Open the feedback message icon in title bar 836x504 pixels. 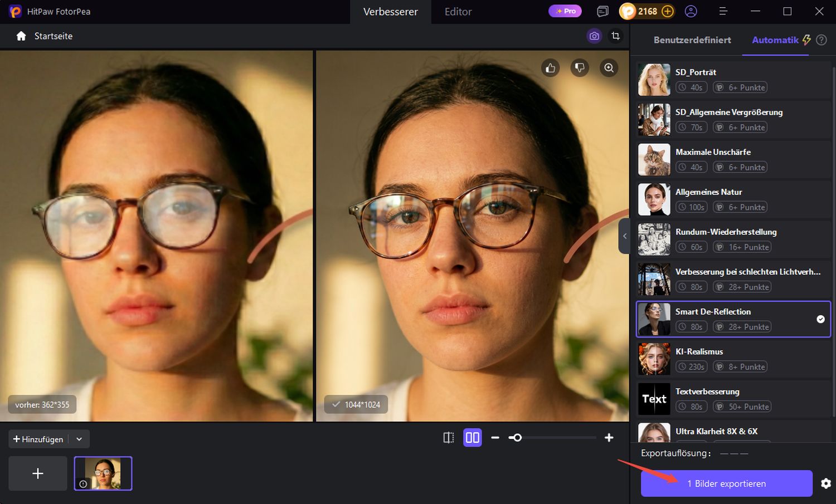(602, 11)
